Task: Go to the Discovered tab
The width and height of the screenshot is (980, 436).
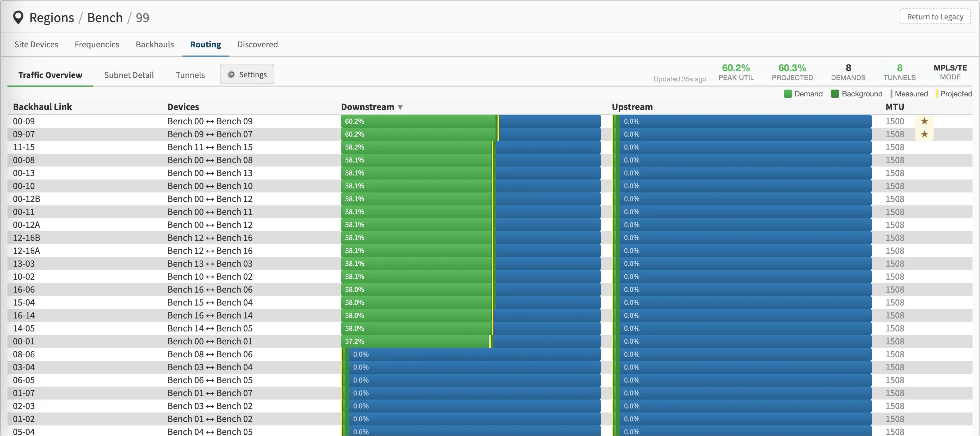Action: (258, 45)
